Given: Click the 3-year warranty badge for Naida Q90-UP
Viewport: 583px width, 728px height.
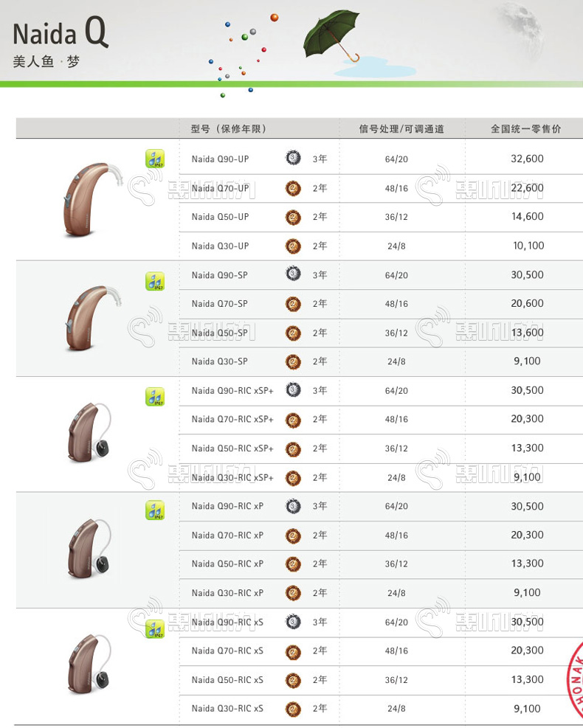Looking at the screenshot, I should click(x=293, y=159).
